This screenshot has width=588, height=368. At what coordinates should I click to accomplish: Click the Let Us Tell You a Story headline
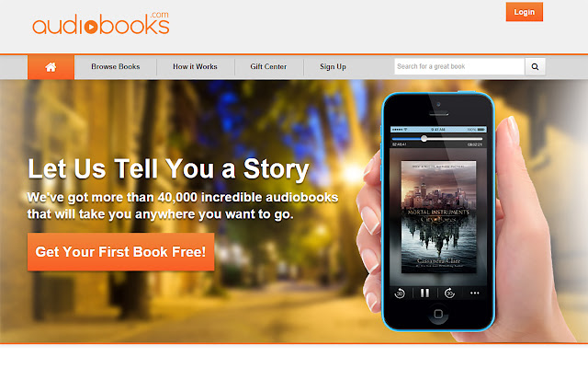[169, 169]
